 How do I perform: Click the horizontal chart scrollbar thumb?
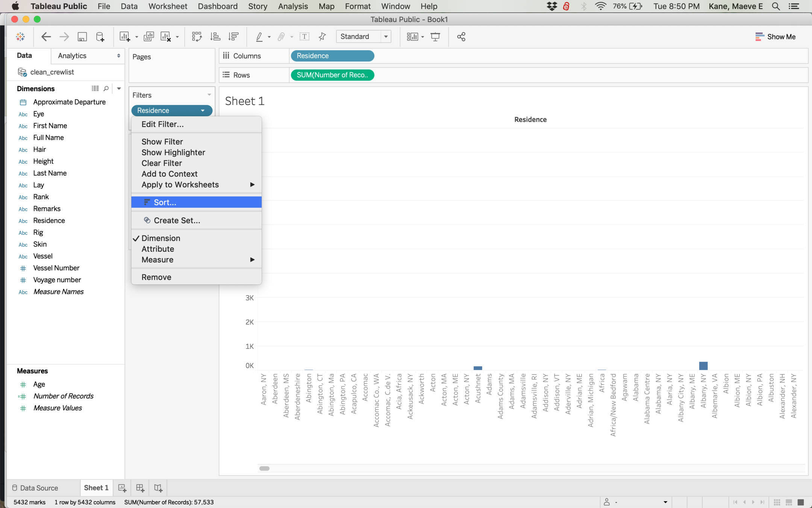[264, 468]
